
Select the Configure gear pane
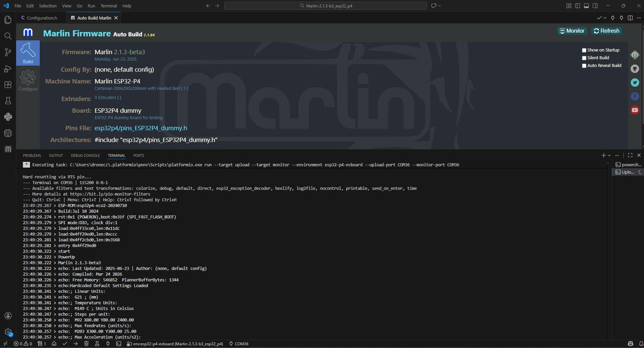click(28, 81)
